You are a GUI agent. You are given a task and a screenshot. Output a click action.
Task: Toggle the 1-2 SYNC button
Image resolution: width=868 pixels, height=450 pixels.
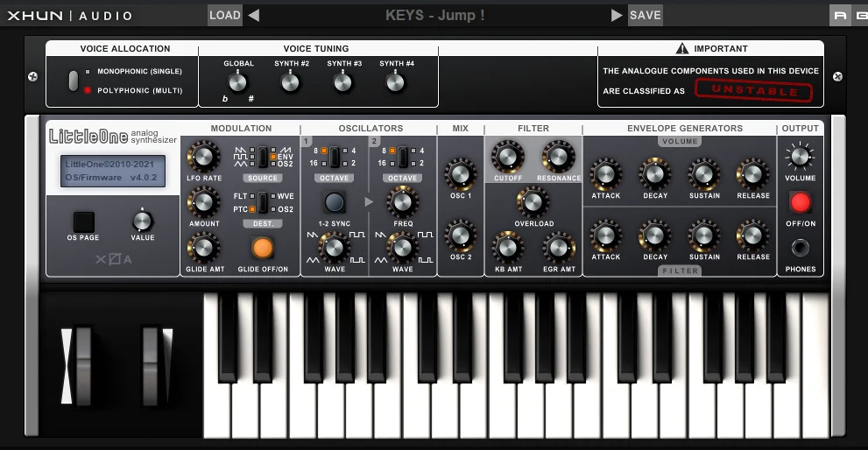(x=335, y=202)
